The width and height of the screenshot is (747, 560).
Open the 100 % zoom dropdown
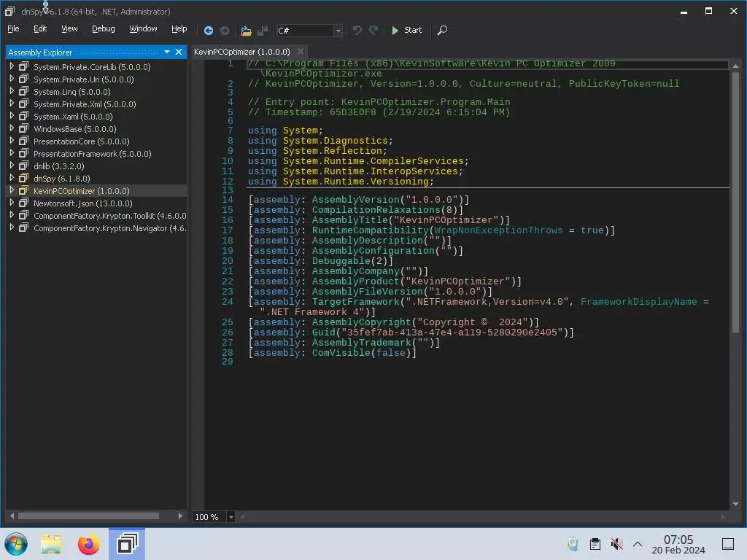(x=231, y=517)
